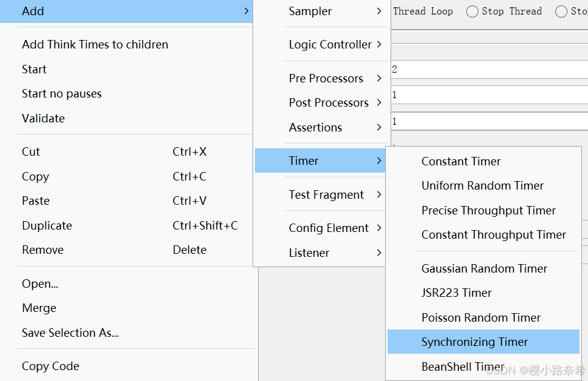Click Validate in context menu
Viewport: 588px width, 381px height.
point(44,119)
